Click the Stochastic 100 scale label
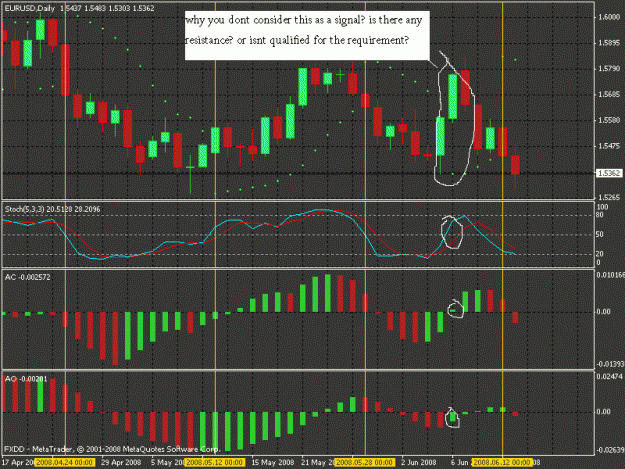 click(602, 207)
